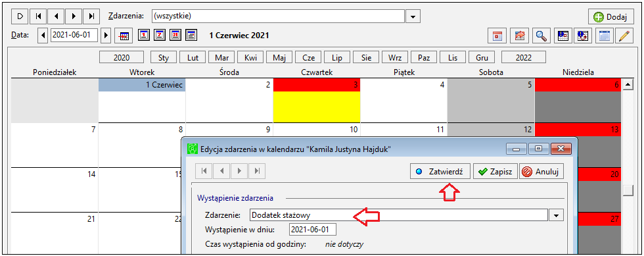Go to next date with Data right arrow
Image resolution: width=644 pixels, height=256 pixels.
[106, 35]
